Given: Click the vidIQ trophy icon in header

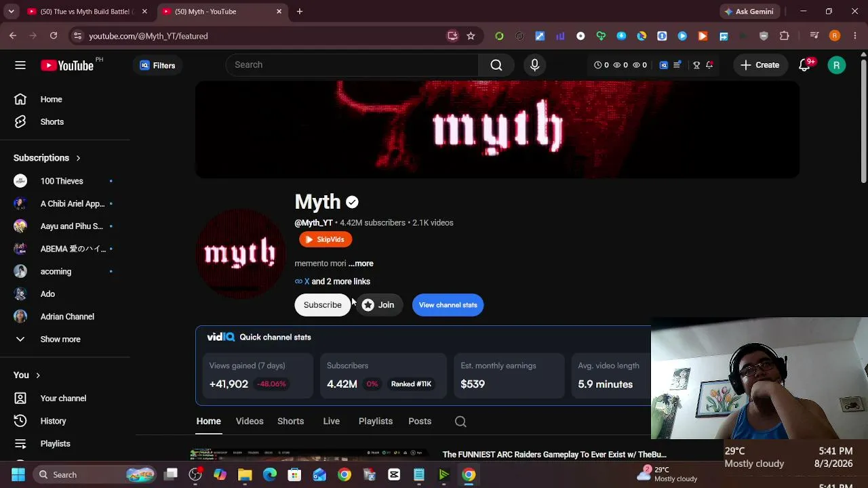Looking at the screenshot, I should pos(696,65).
